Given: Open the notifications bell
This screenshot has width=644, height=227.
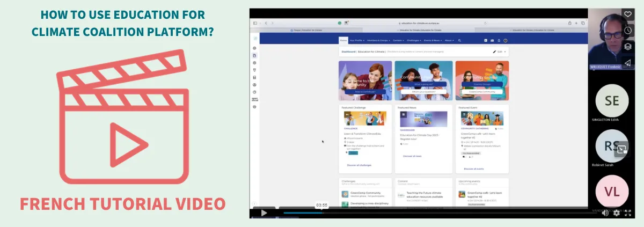Looking at the screenshot, I should click(x=499, y=40).
